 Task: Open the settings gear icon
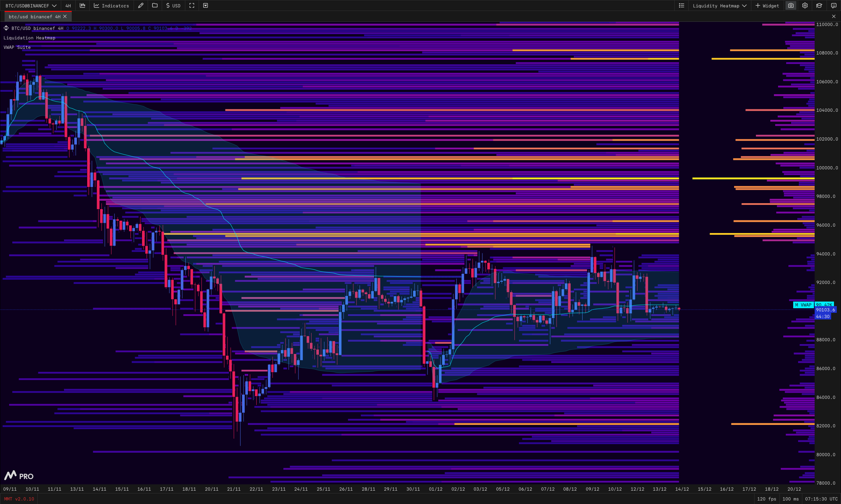point(805,6)
